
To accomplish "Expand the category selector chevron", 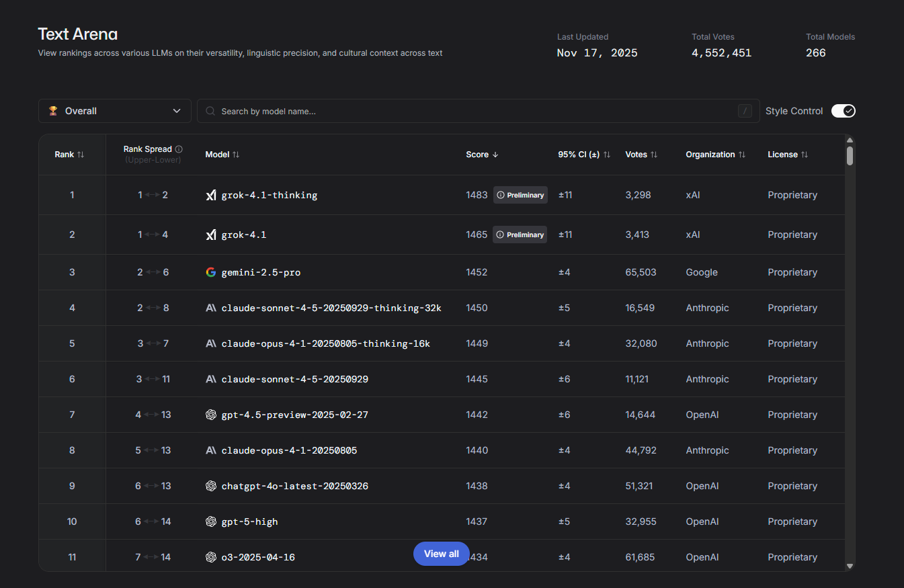I will (x=177, y=110).
